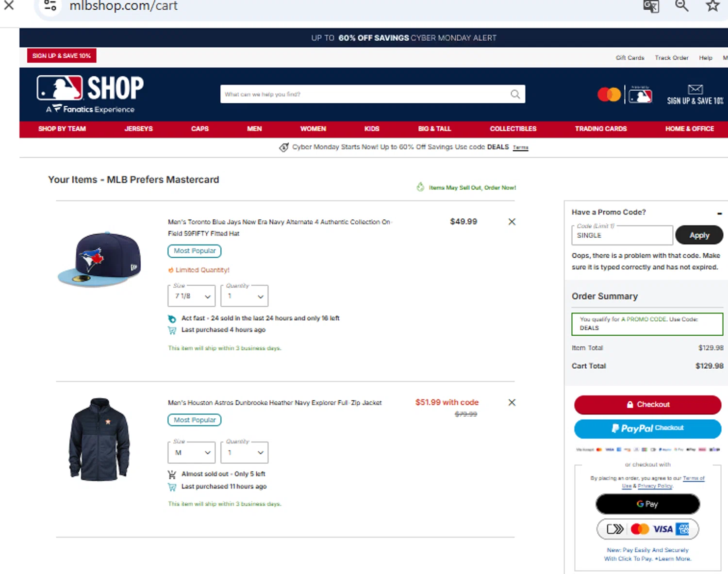This screenshot has height=574, width=728.
Task: Click the Mastercard logo in header
Action: click(x=609, y=94)
